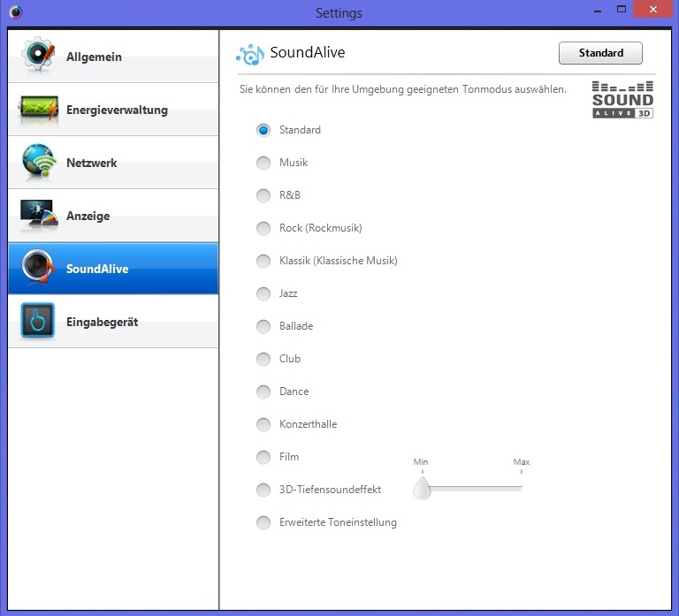679x616 pixels.
Task: Close the Settings window
Action: (653, 9)
